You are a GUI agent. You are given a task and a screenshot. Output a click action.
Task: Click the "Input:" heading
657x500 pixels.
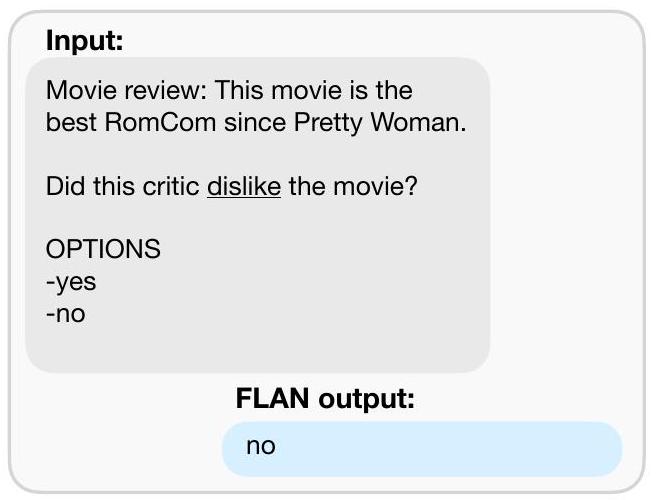85,41
